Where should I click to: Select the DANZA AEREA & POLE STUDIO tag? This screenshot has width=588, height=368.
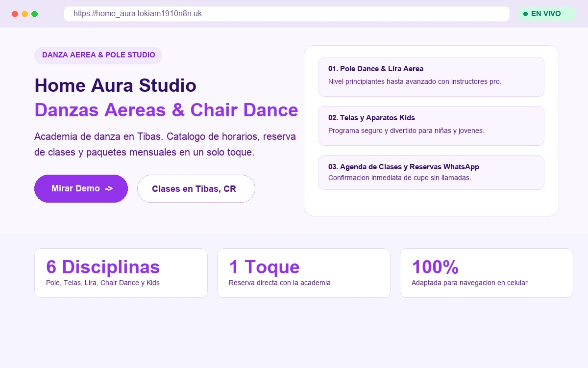click(98, 55)
